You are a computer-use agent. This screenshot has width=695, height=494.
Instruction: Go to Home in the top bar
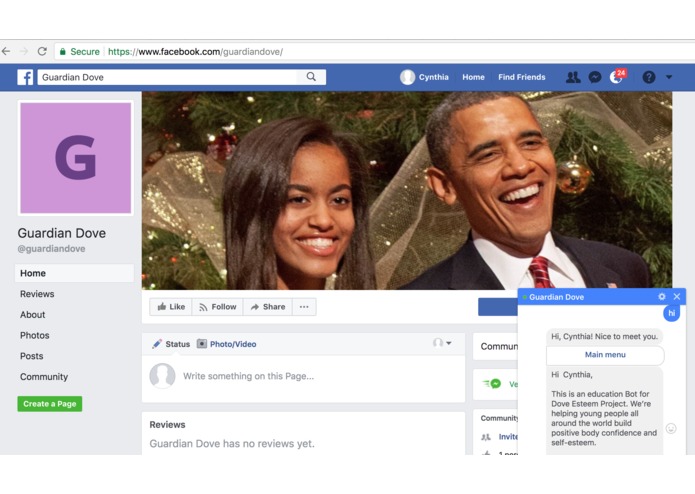pyautogui.click(x=473, y=77)
